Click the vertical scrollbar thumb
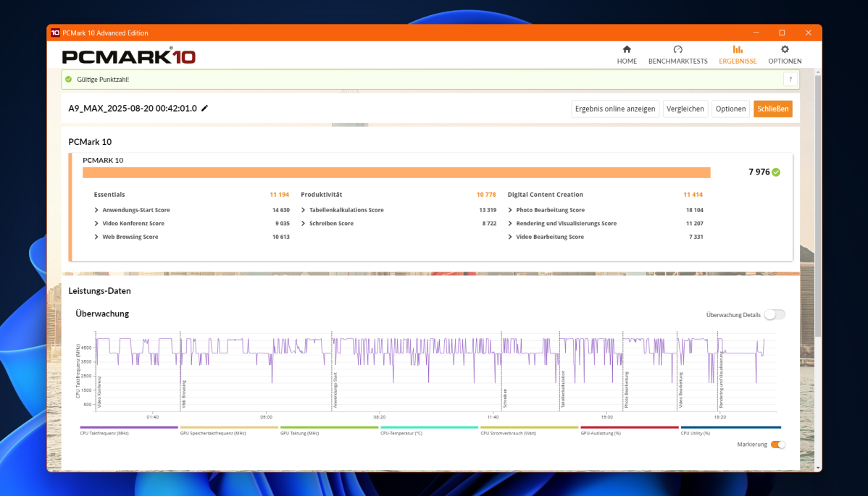 pos(817,206)
